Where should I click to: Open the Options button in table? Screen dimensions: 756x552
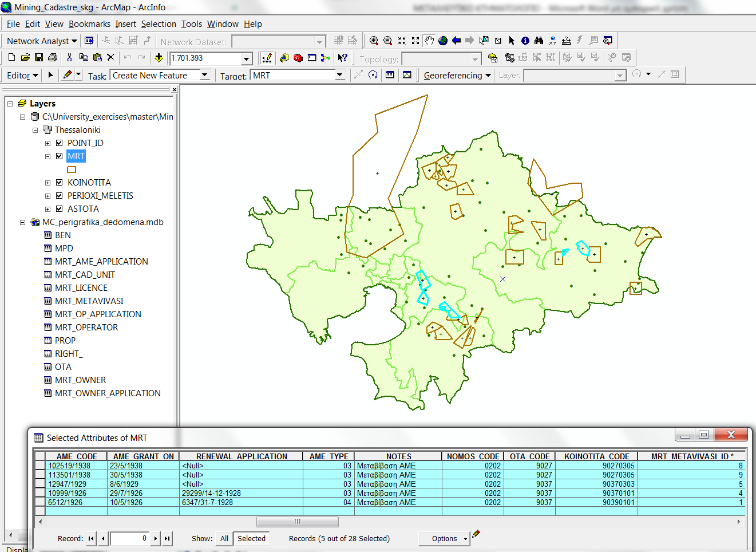click(x=444, y=539)
